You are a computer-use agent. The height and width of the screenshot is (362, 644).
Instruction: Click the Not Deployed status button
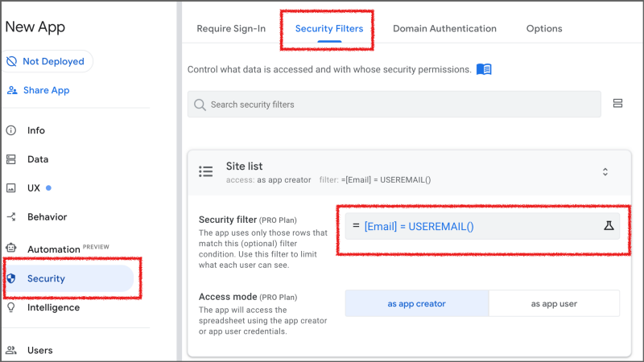coord(47,62)
